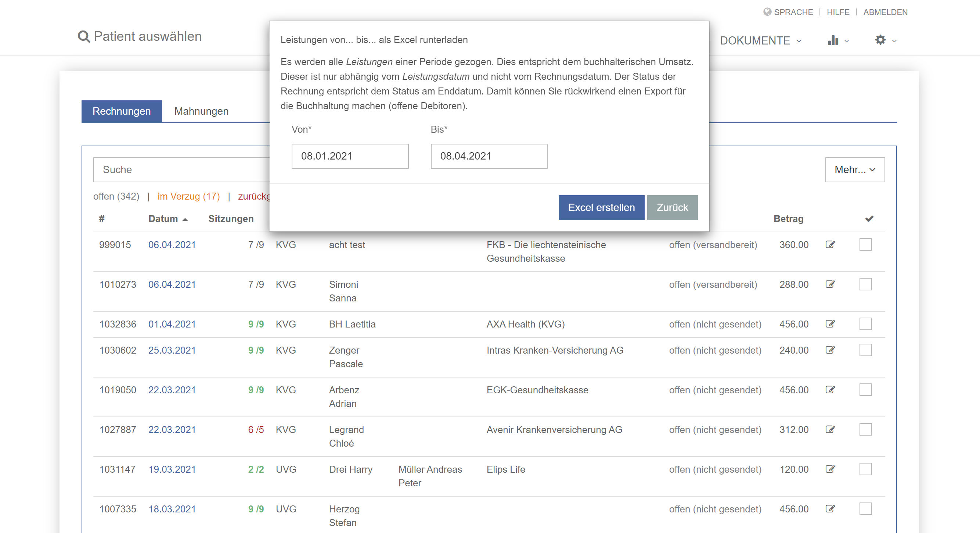Viewport: 980px width, 533px height.
Task: Edit invoice 1007335 via pencil icon
Action: (830, 509)
